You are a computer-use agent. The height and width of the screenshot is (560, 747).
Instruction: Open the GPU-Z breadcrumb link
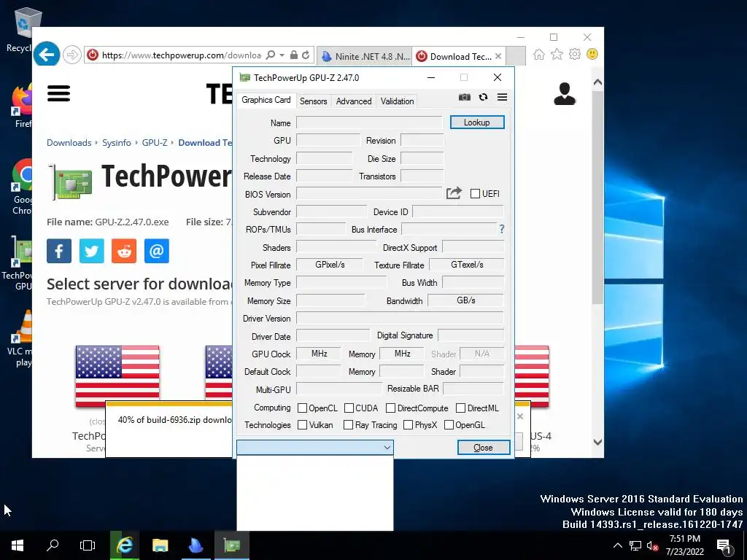pos(155,142)
